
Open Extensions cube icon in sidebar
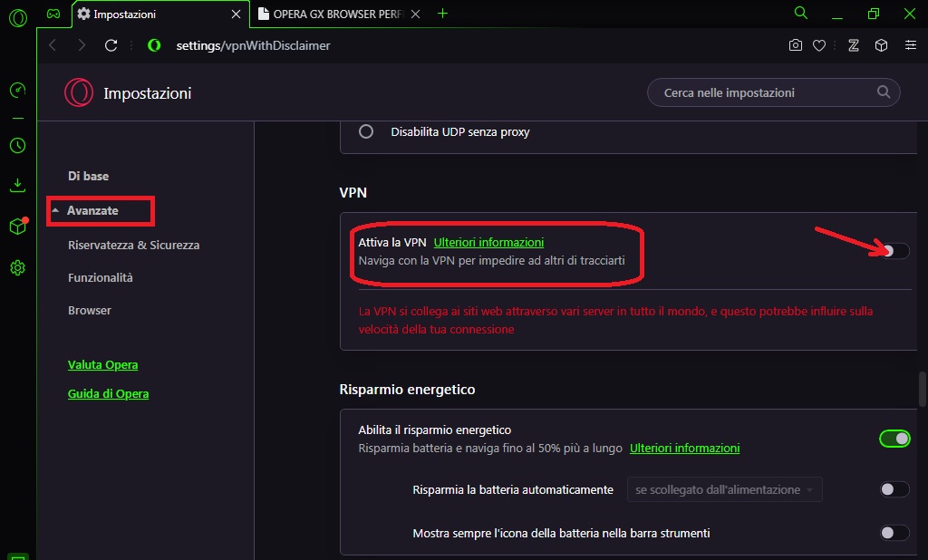pos(18,227)
